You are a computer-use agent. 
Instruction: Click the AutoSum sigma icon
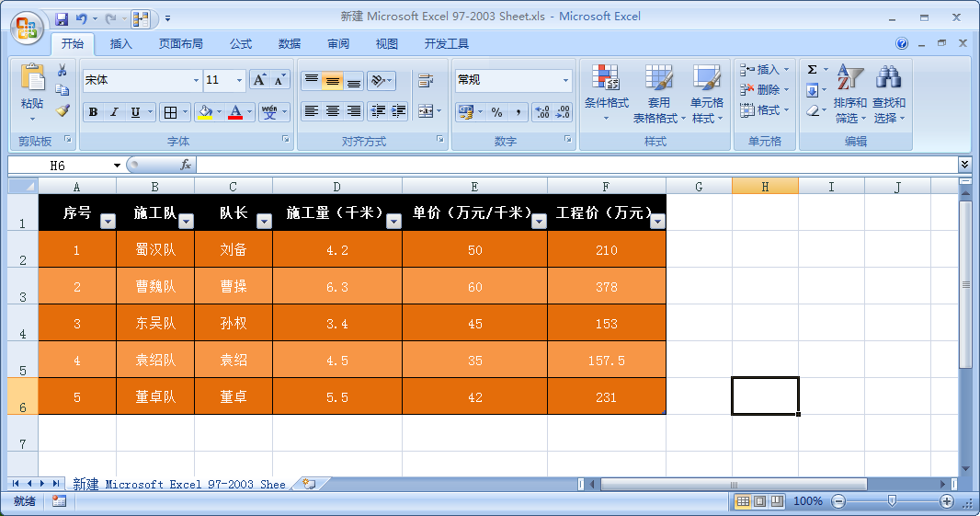click(x=812, y=70)
